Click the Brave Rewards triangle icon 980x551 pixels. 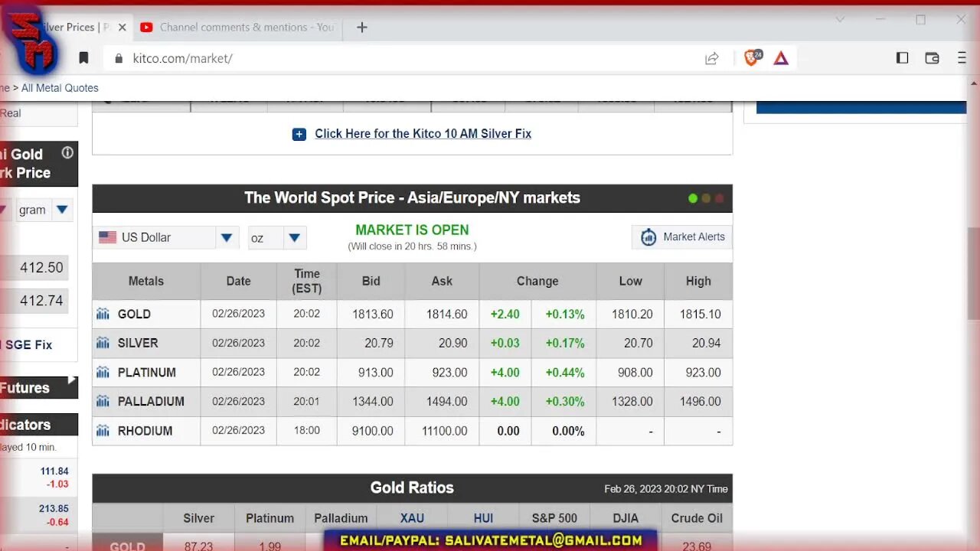tap(781, 58)
